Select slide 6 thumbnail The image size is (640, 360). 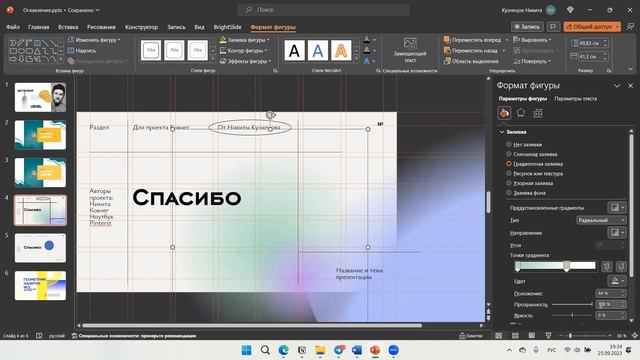[x=40, y=286]
